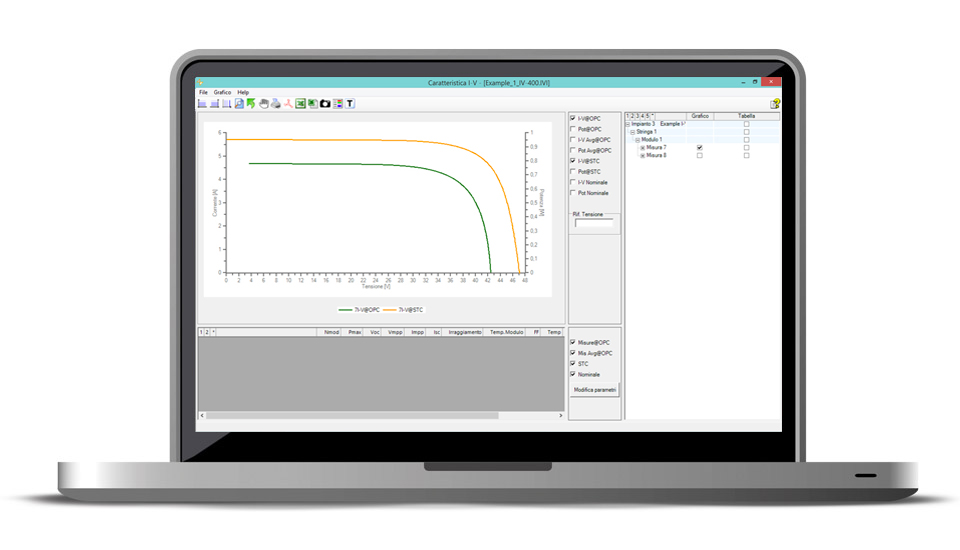
Task: Click the text T tool icon
Action: 350,103
